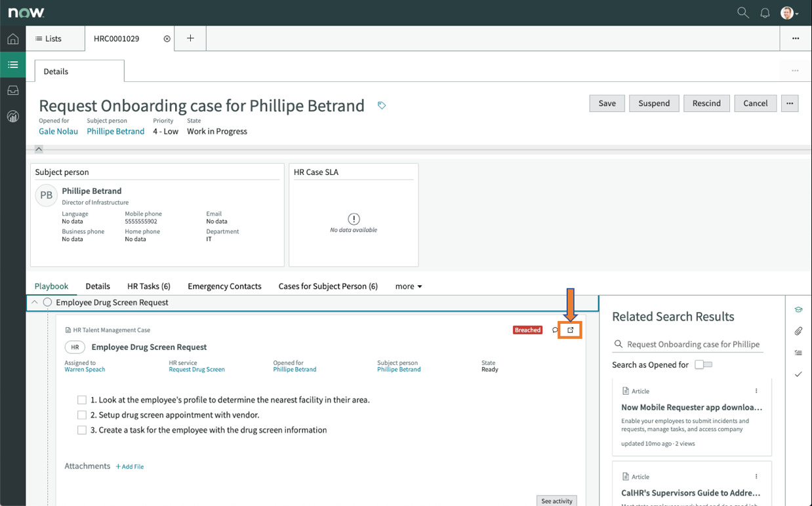This screenshot has width=812, height=506.
Task: Open CalHR's Supervisors Guide article title
Action: coord(691,493)
